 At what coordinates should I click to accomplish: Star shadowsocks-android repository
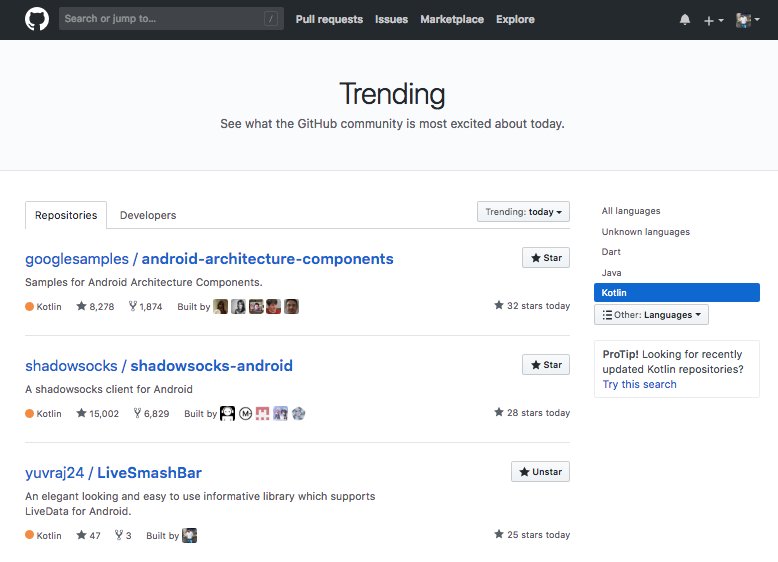point(546,365)
